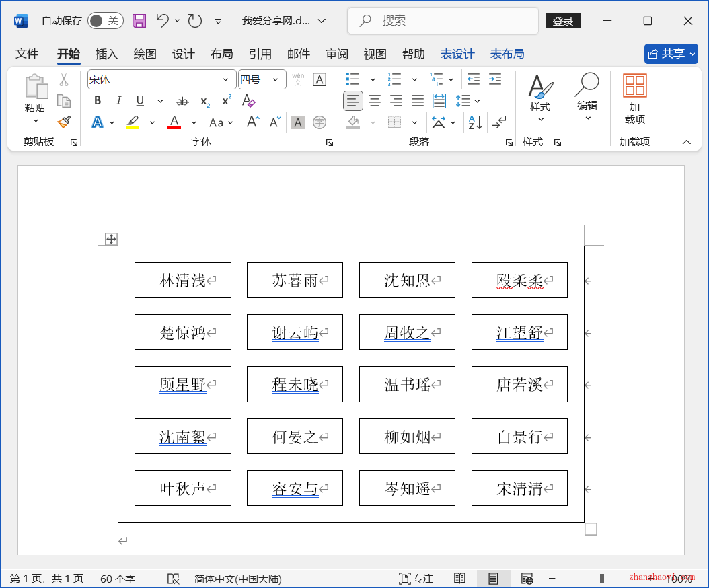Cut selection with scissors icon
709x588 pixels.
(x=64, y=80)
